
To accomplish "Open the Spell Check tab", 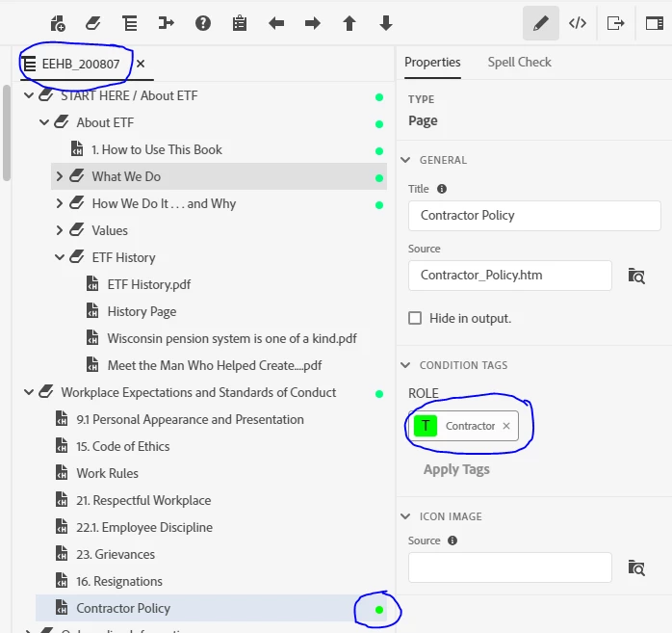I will pos(520,63).
